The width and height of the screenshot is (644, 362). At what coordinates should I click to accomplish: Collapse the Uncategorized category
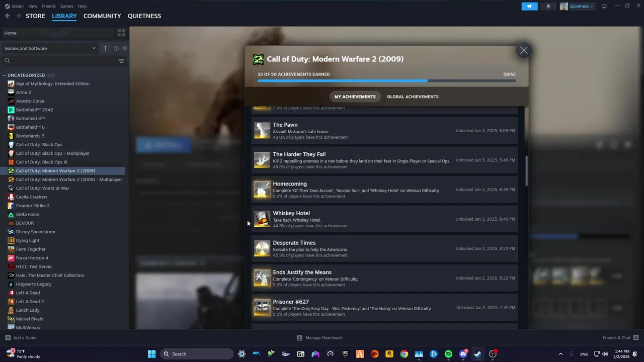(5, 75)
